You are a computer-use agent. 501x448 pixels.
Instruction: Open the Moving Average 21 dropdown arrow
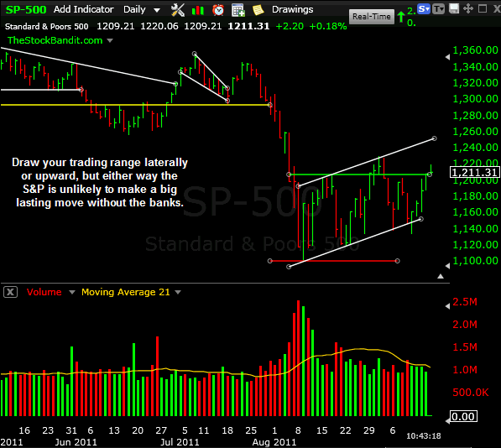178,292
